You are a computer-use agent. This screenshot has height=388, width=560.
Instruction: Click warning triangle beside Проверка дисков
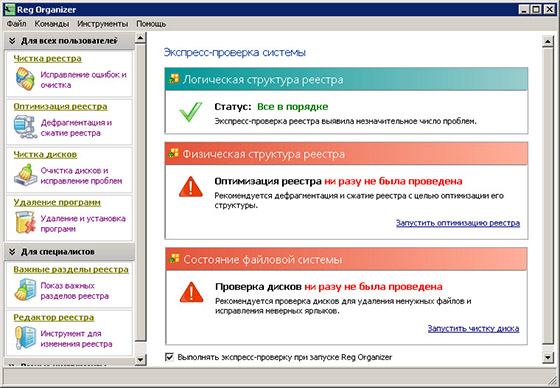point(191,292)
